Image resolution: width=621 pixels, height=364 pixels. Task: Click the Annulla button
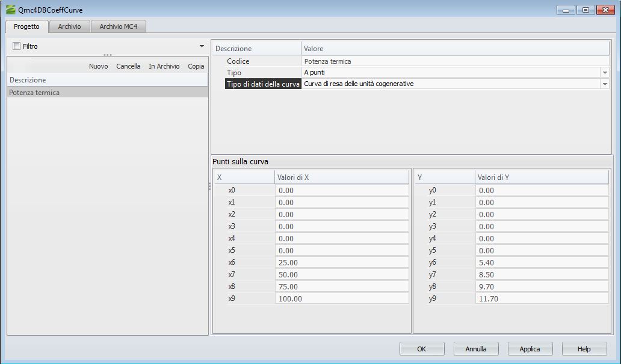[x=476, y=349]
